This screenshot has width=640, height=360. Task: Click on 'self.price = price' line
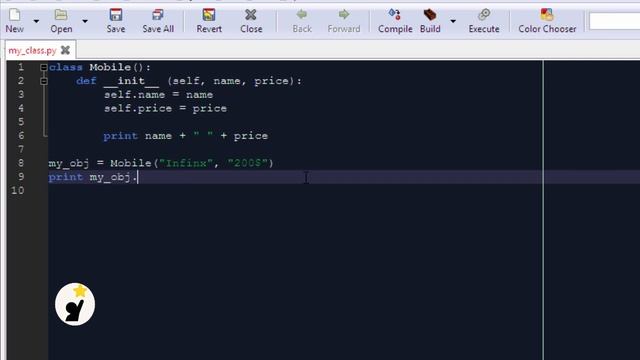click(165, 109)
